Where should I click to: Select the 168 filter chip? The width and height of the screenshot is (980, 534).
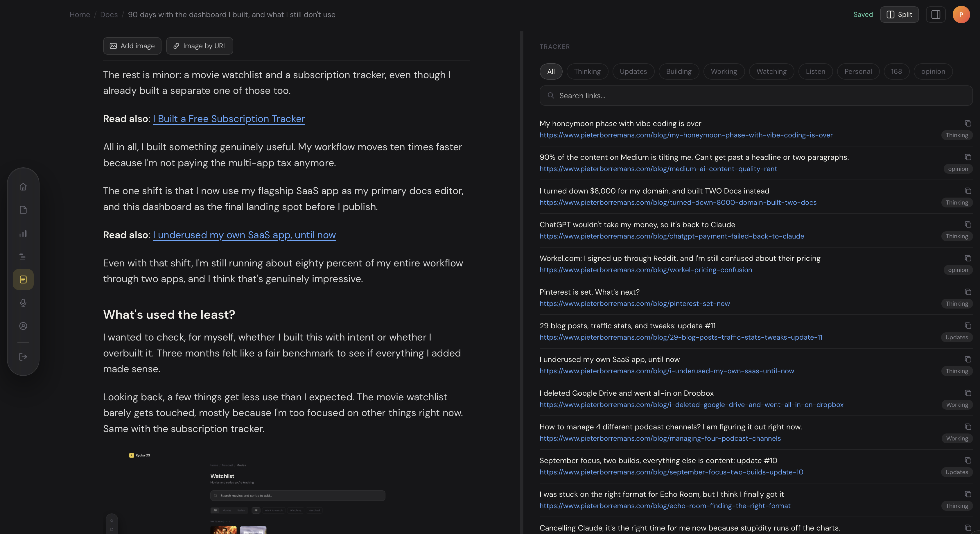tap(896, 71)
